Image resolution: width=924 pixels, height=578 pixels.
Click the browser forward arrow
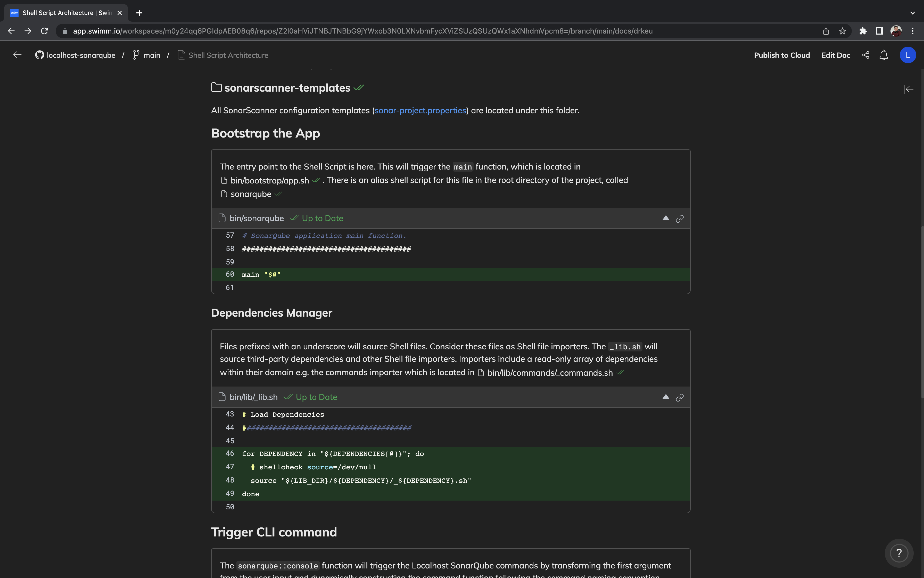click(28, 31)
